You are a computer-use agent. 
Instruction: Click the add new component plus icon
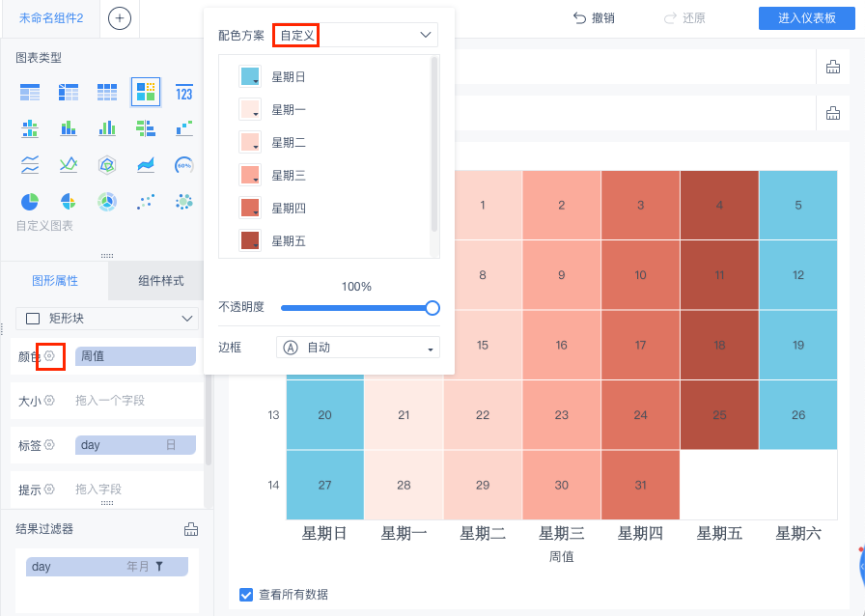click(x=120, y=18)
